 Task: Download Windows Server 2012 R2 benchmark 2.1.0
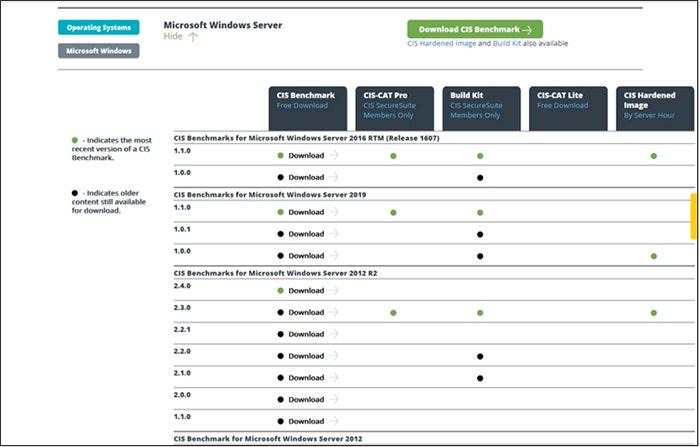point(306,378)
